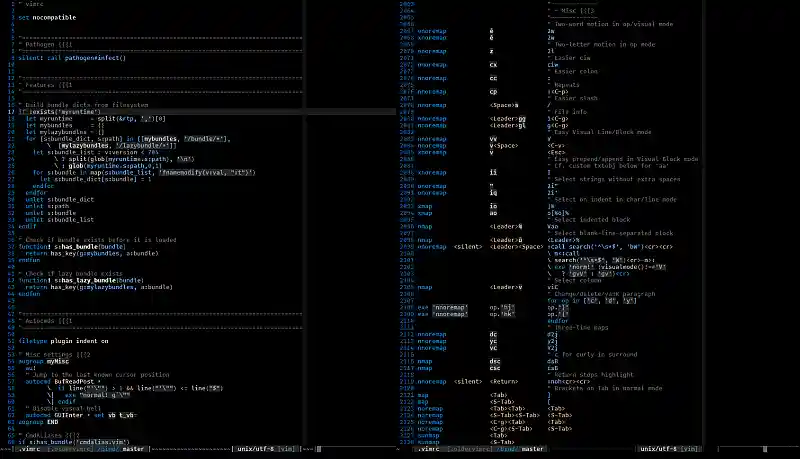Click 'unix/utf-8' in left status line
The width and height of the screenshot is (800, 459).
point(255,449)
